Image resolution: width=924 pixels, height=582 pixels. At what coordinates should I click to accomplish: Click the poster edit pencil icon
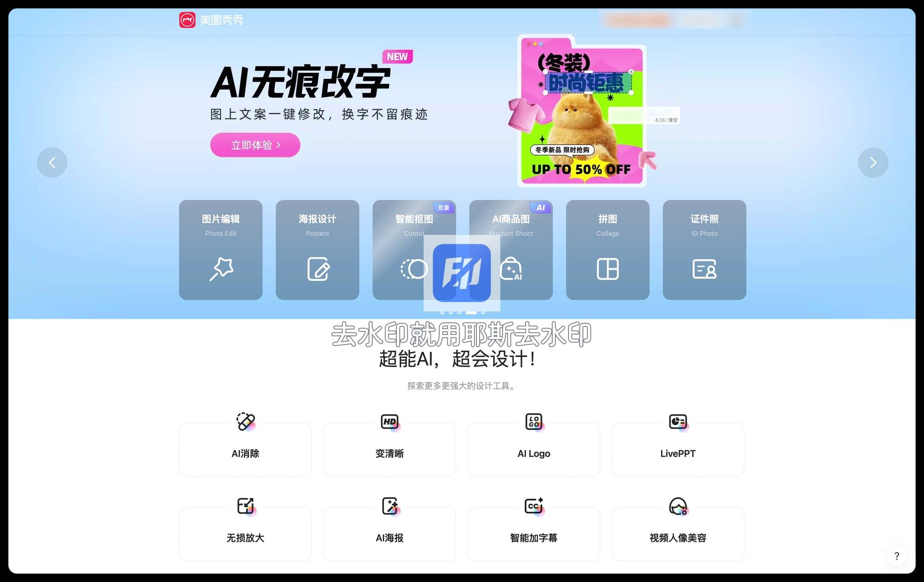pos(318,269)
